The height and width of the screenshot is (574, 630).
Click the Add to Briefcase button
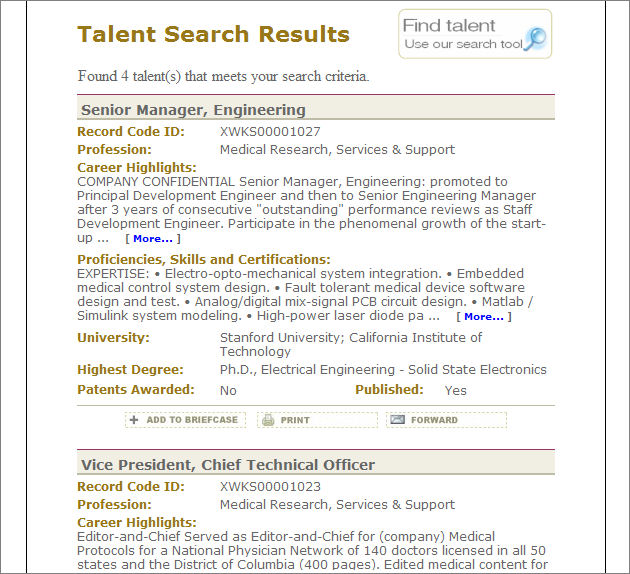point(185,420)
